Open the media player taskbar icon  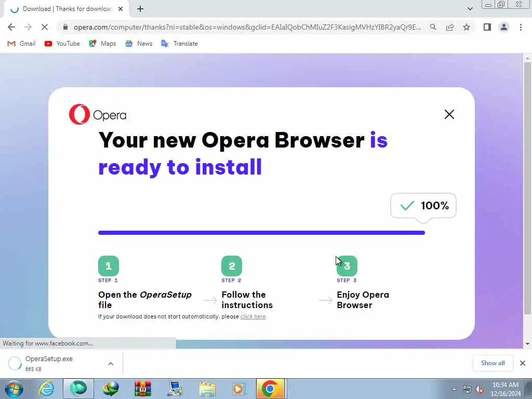pos(239,389)
